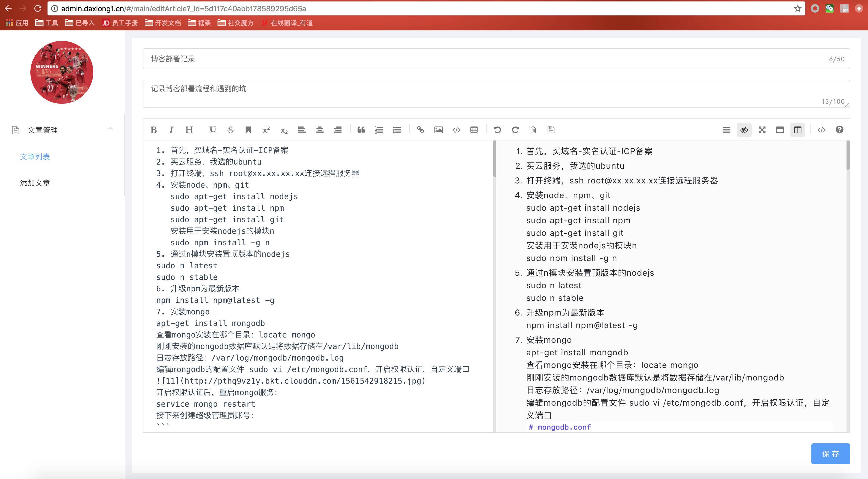Open 文章列表 in sidebar
The image size is (868, 479).
coord(35,157)
